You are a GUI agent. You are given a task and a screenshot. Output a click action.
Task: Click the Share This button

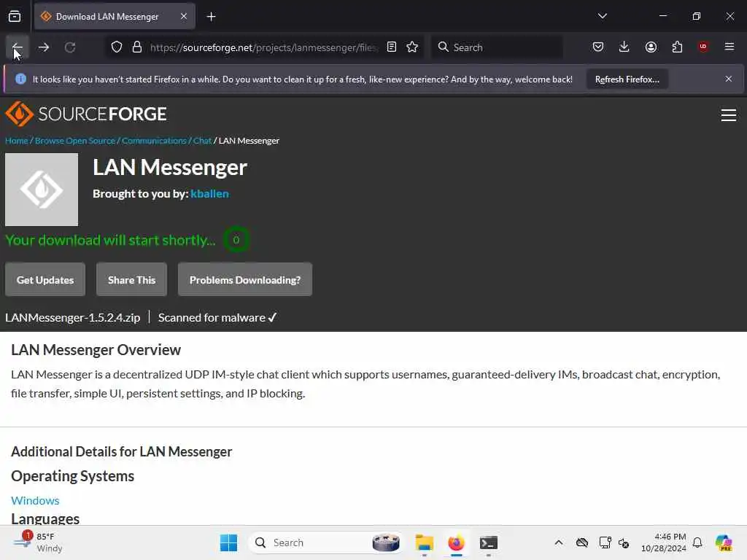click(132, 280)
